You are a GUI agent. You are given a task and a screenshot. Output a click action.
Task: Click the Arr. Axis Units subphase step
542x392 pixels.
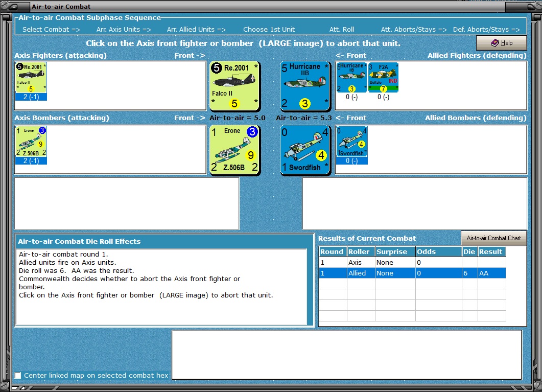[x=124, y=29]
